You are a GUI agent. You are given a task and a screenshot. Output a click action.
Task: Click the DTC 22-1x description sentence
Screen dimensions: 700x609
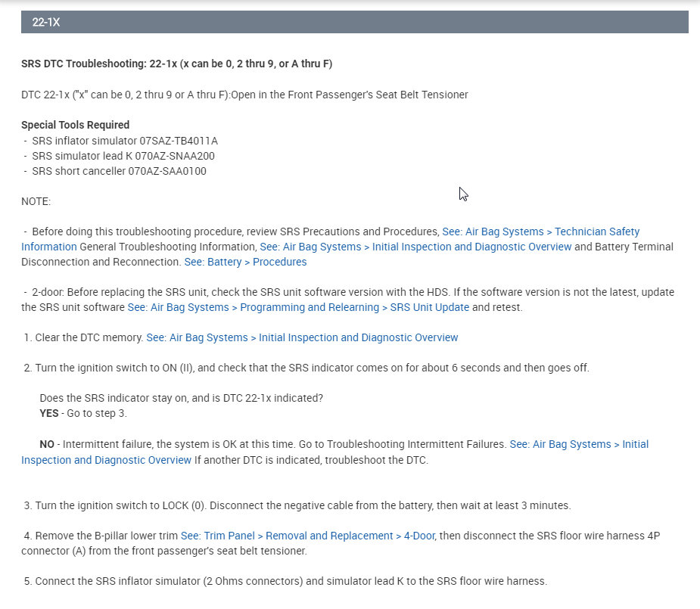(244, 95)
